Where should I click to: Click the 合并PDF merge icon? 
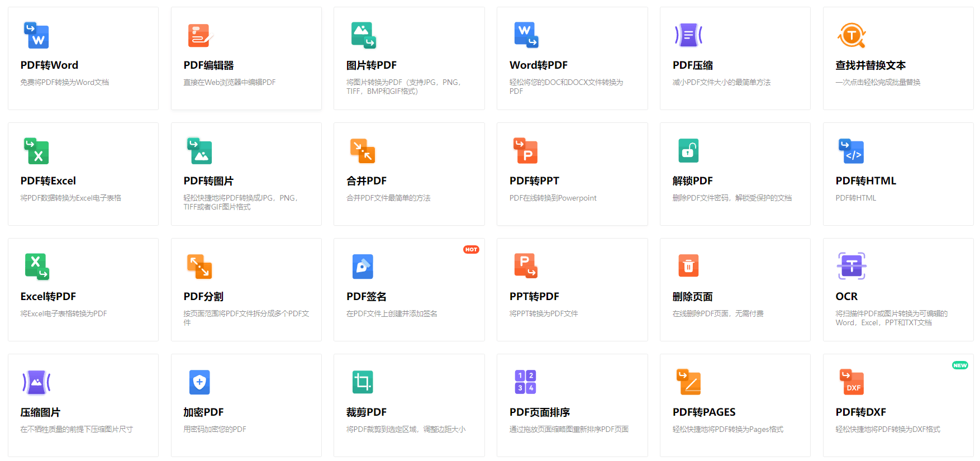(x=363, y=151)
